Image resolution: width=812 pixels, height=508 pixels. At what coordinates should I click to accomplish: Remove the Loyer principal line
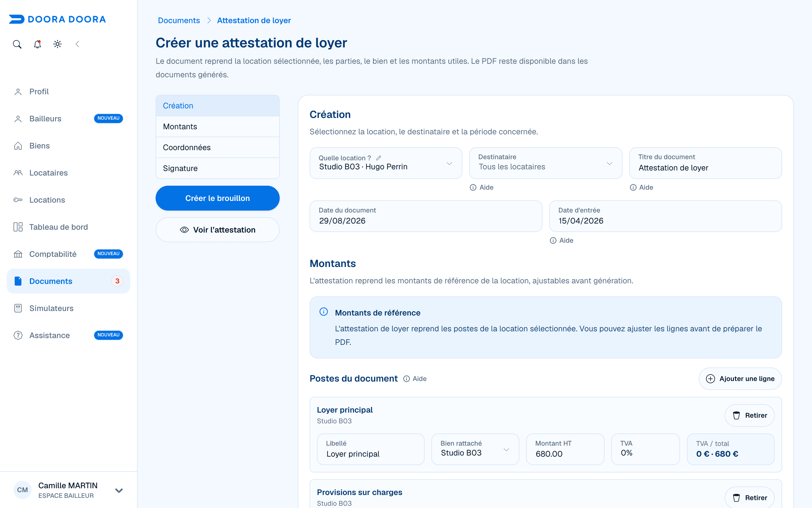pos(750,416)
